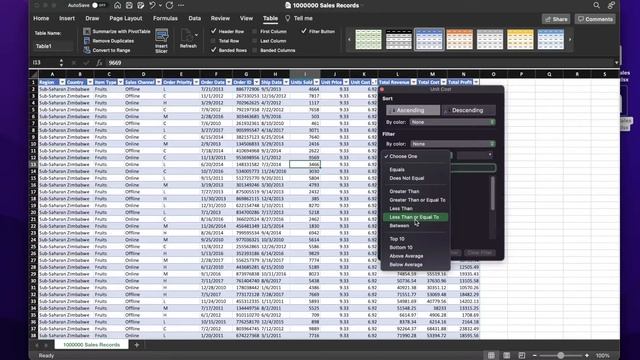The width and height of the screenshot is (640, 360).
Task: Click the Convert to Range icon
Action: [87, 50]
